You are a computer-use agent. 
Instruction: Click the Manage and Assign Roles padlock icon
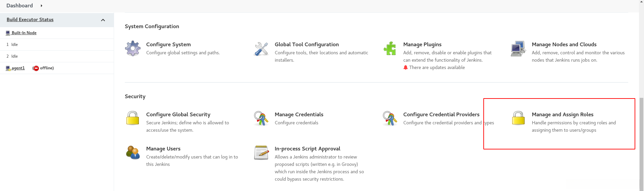tap(518, 118)
